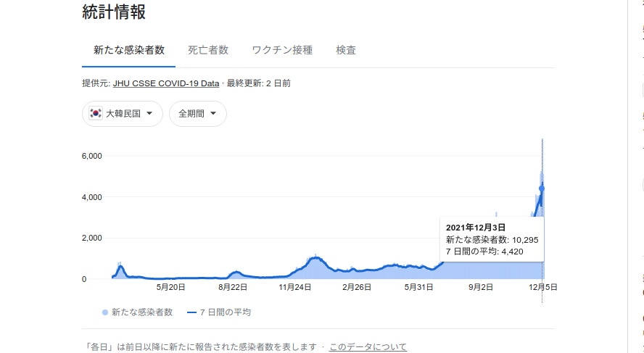Open the 大韓民国 country dropdown

tap(123, 114)
